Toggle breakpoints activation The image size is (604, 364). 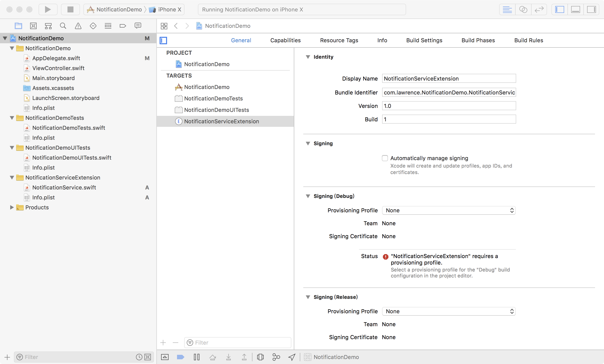click(x=181, y=357)
